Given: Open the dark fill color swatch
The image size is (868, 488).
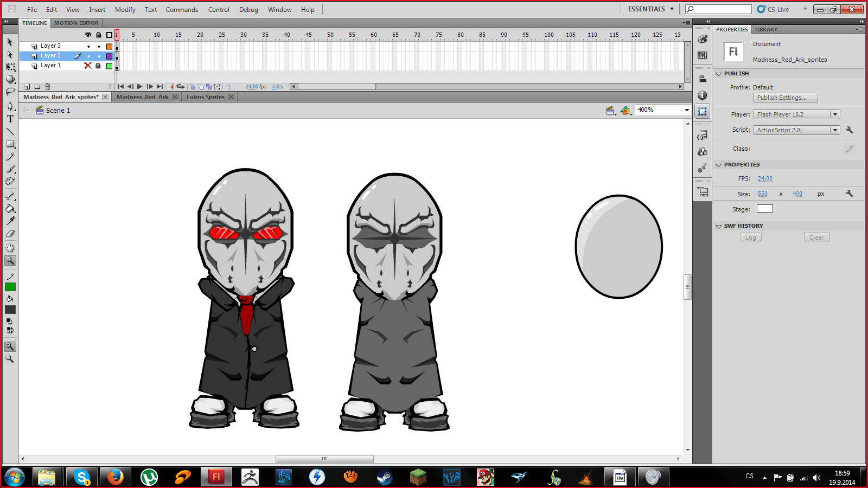Looking at the screenshot, I should click(10, 310).
